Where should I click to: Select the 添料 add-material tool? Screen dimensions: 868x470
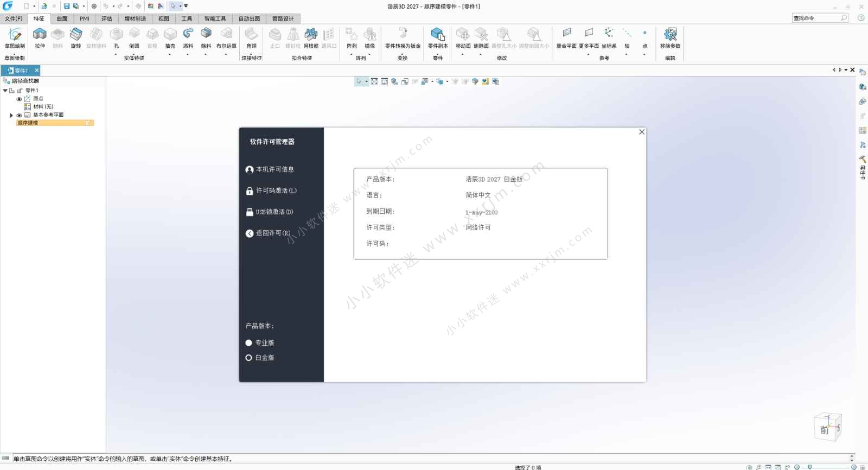[188, 37]
